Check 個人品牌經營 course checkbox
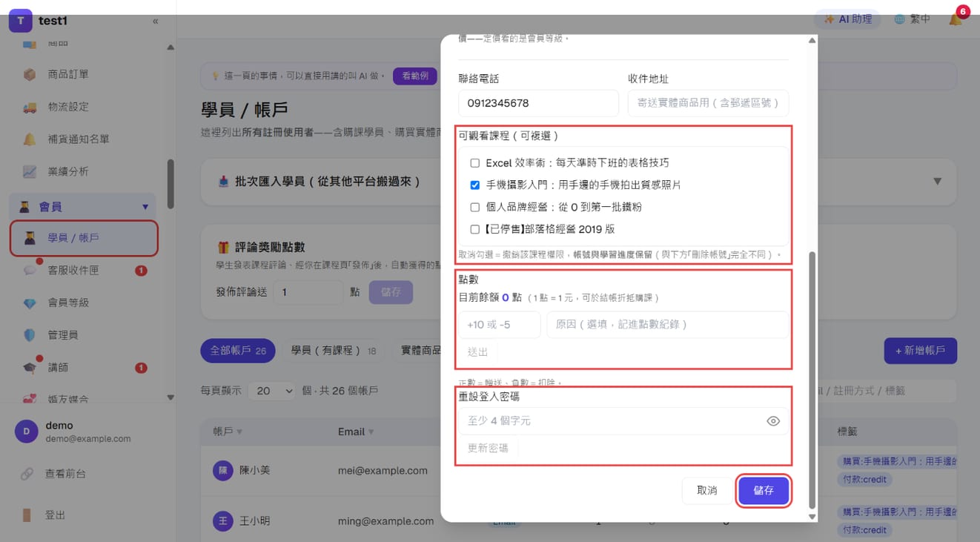 point(475,208)
